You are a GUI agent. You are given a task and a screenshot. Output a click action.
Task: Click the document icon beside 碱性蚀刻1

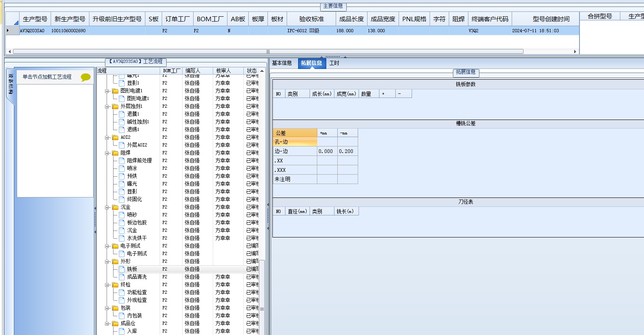click(x=122, y=122)
